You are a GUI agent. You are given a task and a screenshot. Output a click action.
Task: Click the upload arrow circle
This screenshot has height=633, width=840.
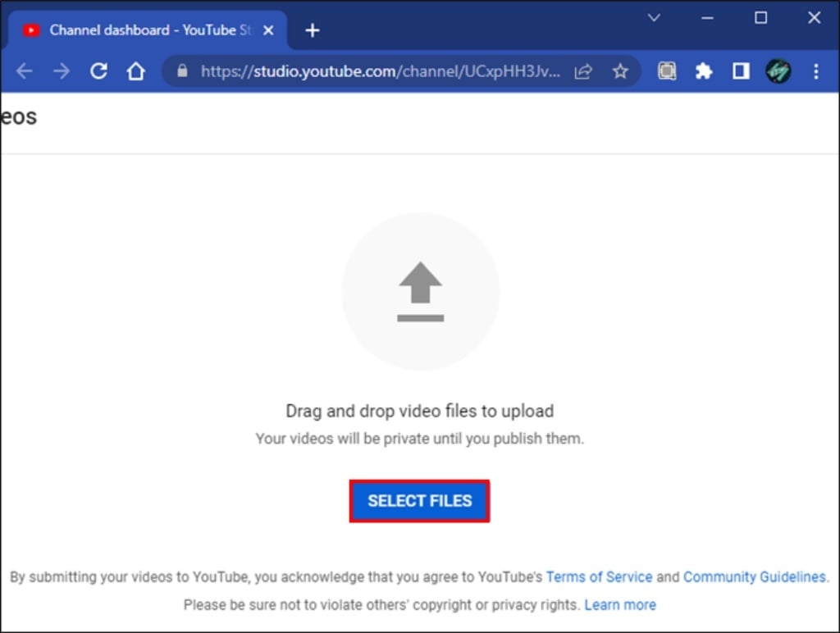[421, 292]
